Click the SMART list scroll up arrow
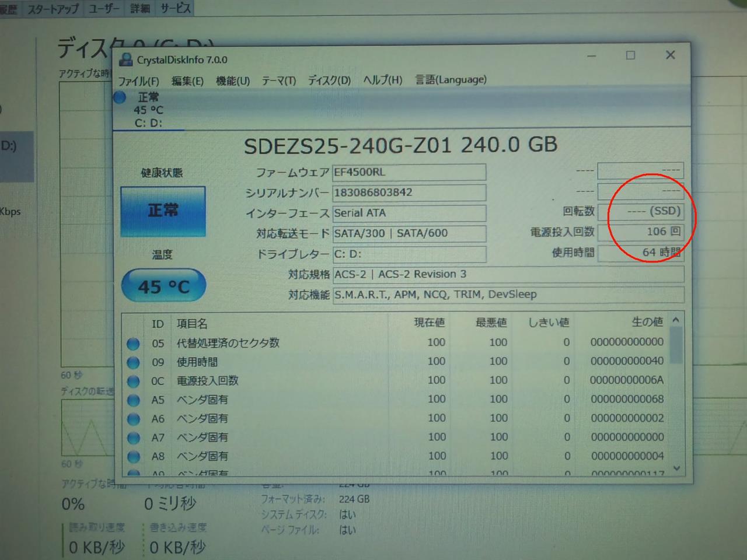The image size is (747, 560). (x=676, y=320)
